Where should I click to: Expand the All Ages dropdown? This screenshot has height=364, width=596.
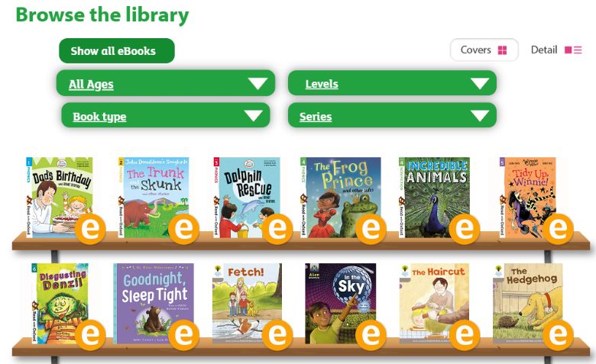[x=165, y=83]
